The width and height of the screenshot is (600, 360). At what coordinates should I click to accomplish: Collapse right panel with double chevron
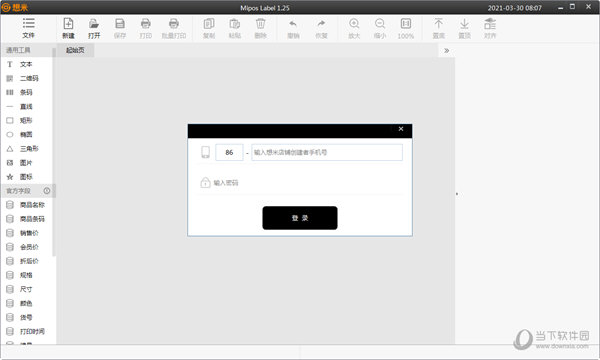(446, 50)
